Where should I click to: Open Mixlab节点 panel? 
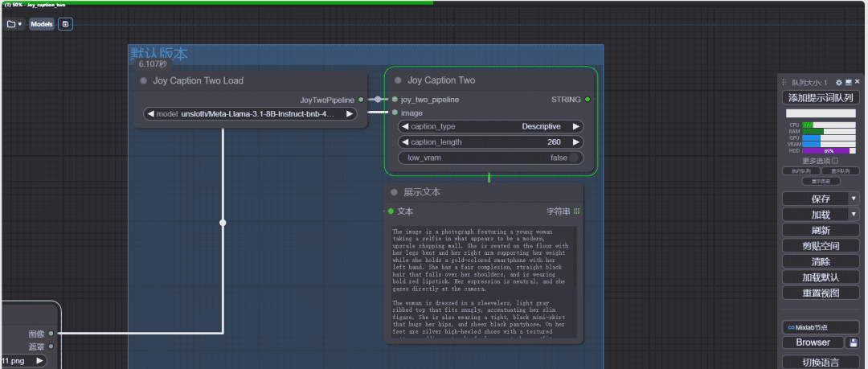pos(821,327)
